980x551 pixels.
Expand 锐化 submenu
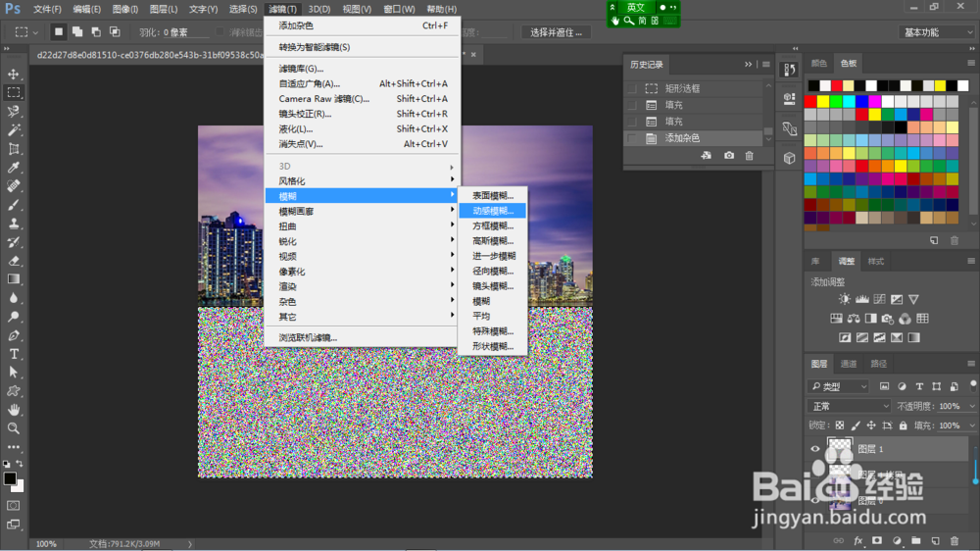(x=362, y=241)
